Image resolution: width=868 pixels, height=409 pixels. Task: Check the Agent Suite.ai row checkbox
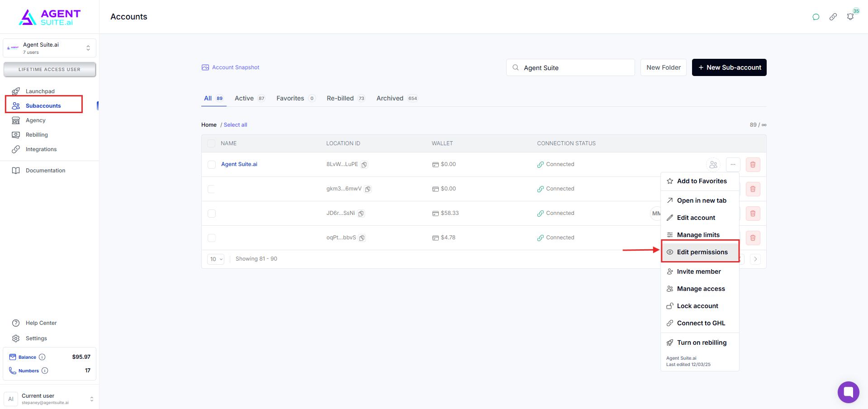coord(212,165)
